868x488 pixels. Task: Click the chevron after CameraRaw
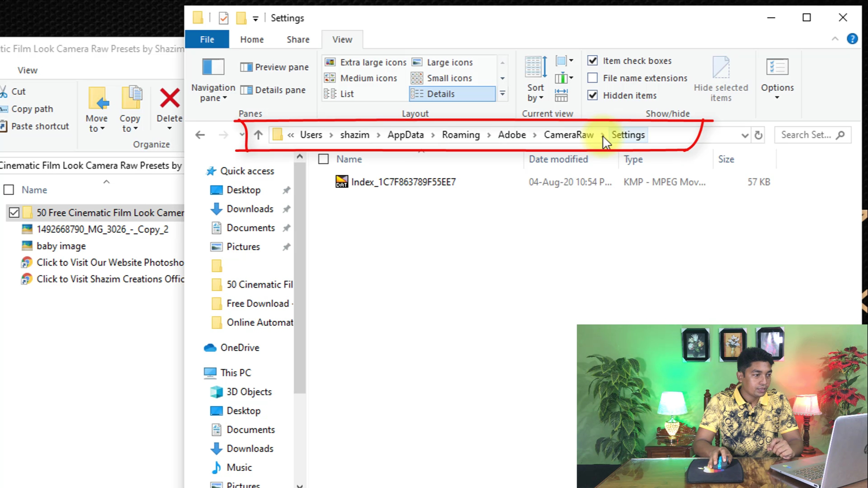[603, 135]
